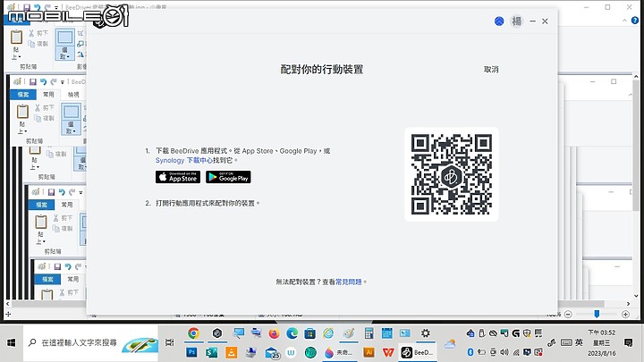This screenshot has width=644, height=362.
Task: Open Task View from the taskbar
Action: (169, 342)
